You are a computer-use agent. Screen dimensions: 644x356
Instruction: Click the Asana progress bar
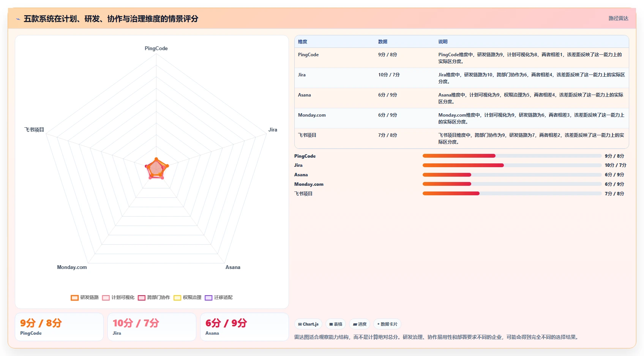512,175
